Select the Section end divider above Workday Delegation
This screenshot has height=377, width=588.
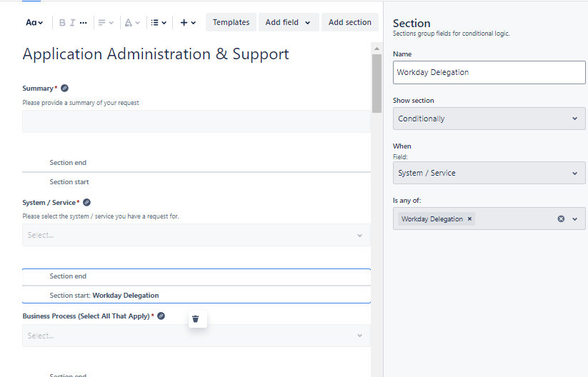[x=196, y=276]
